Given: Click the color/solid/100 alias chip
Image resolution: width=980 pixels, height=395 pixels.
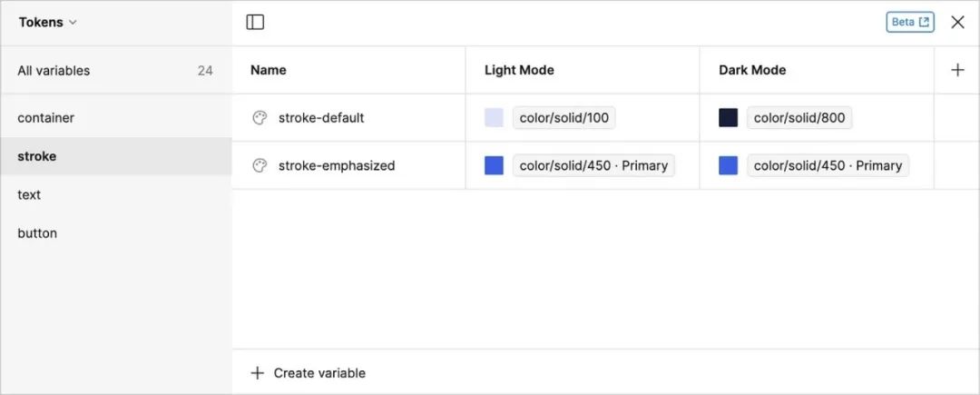Looking at the screenshot, I should (563, 118).
